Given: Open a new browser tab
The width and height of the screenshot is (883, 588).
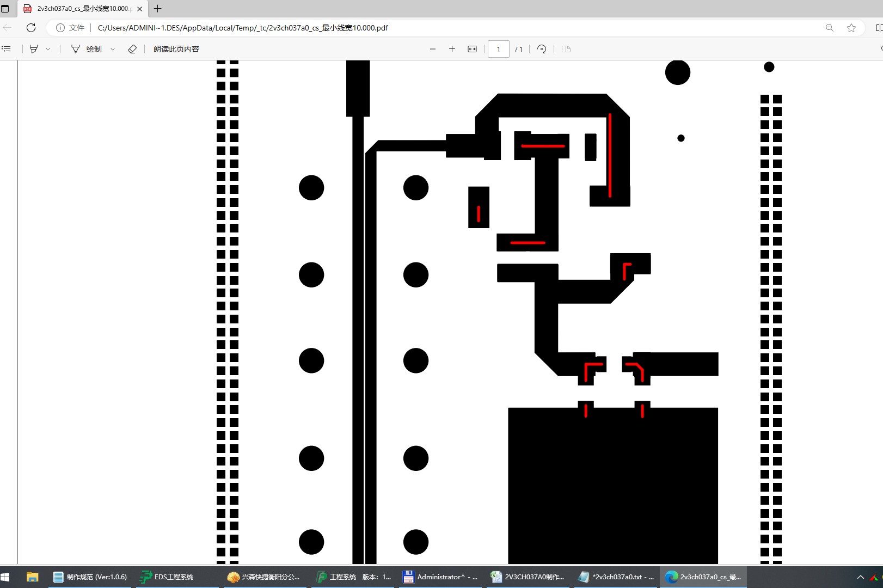Looking at the screenshot, I should tap(158, 9).
